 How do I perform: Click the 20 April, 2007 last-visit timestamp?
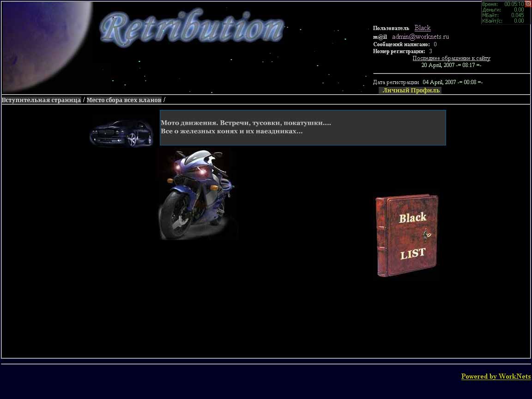point(451,65)
